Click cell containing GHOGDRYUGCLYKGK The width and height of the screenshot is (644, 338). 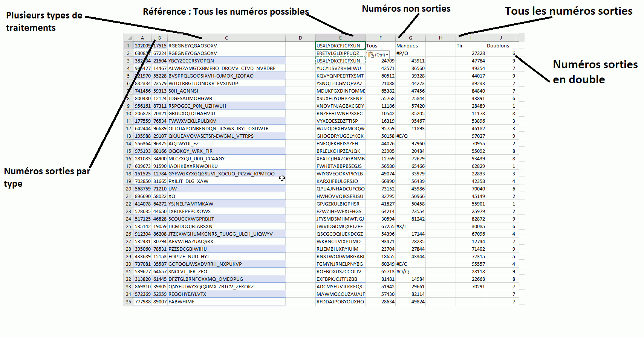coord(340,136)
